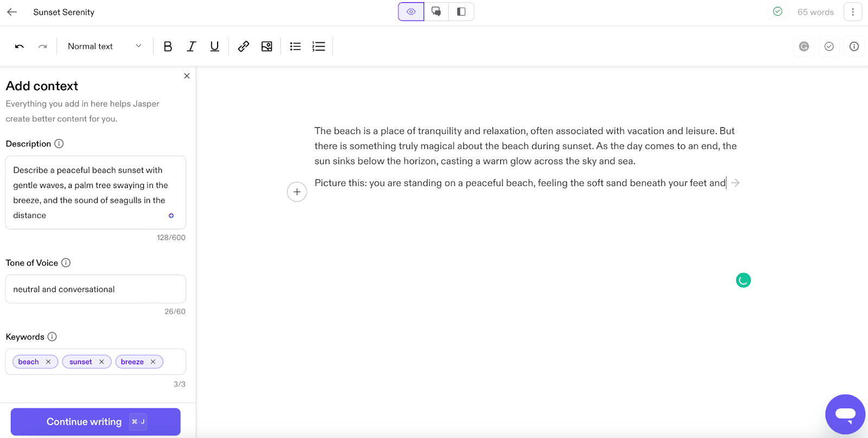Show info about Keywords

point(52,337)
